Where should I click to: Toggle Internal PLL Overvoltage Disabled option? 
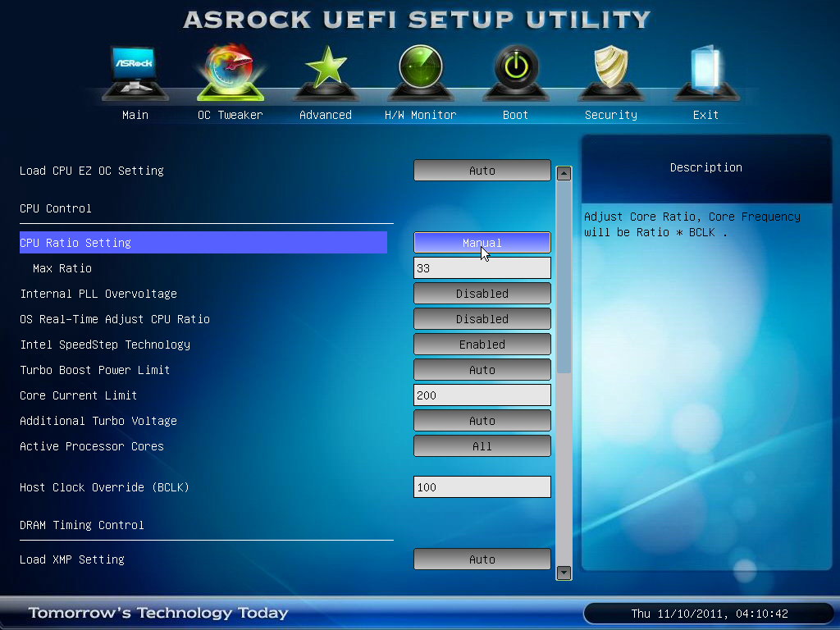coord(482,294)
